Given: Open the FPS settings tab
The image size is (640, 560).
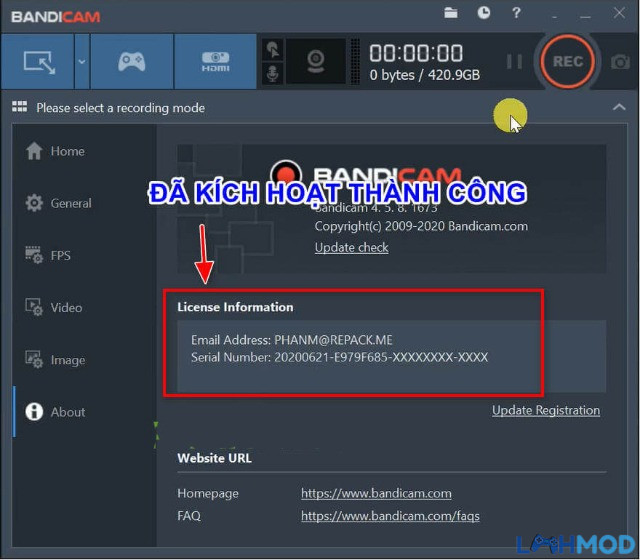Looking at the screenshot, I should pos(84,256).
